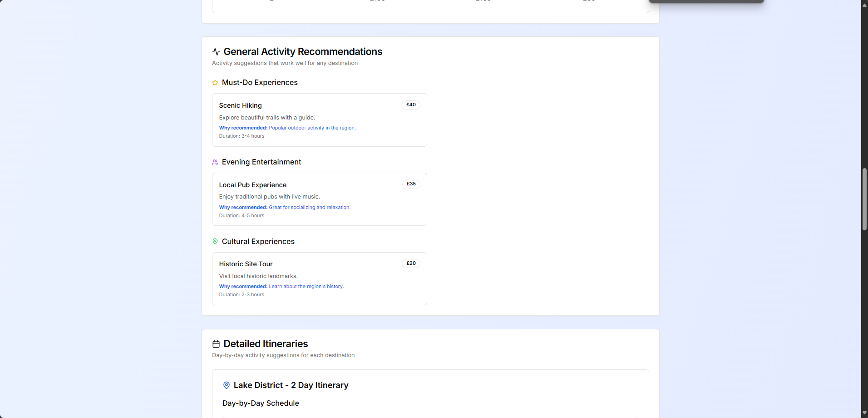Click the people icon beside Evening Entertainment
Image resolution: width=868 pixels, height=418 pixels.
[215, 162]
